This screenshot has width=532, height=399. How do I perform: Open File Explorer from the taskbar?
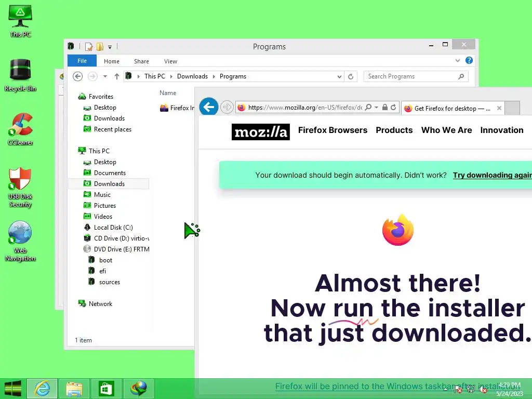pos(74,389)
